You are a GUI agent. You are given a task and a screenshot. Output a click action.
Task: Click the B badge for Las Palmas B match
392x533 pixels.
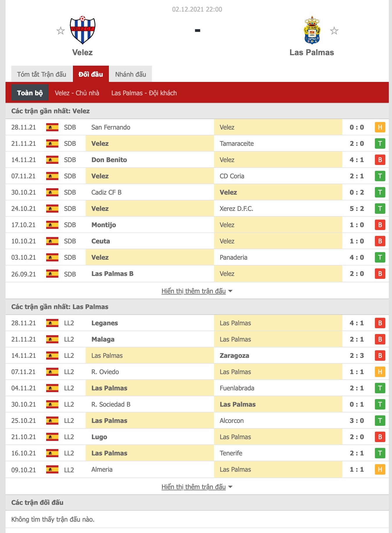click(380, 274)
